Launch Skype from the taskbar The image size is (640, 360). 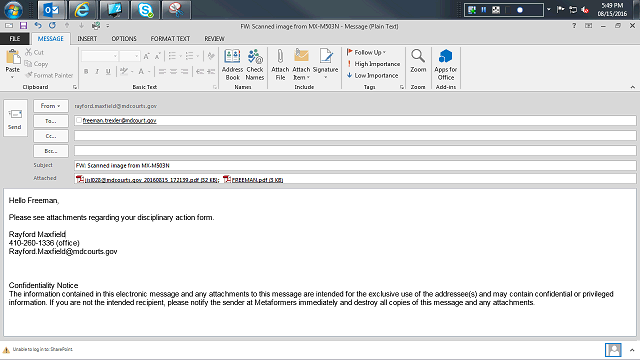pyautogui.click(x=145, y=10)
